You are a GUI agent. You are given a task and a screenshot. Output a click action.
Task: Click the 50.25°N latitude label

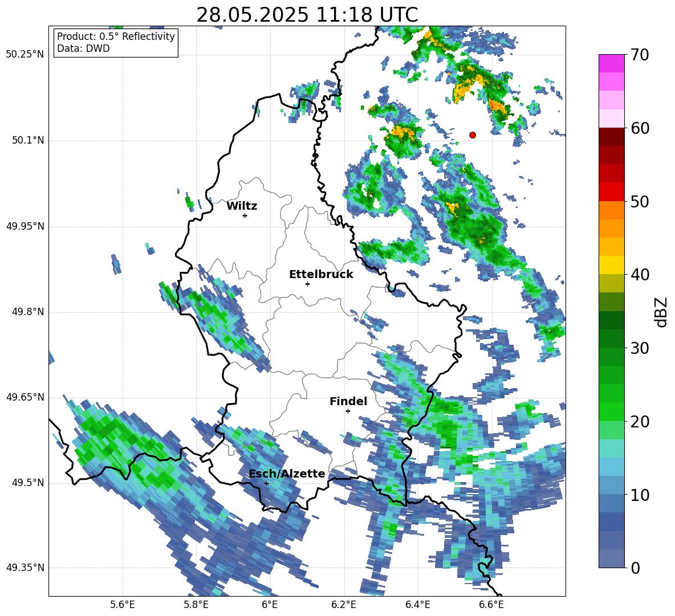click(x=25, y=55)
